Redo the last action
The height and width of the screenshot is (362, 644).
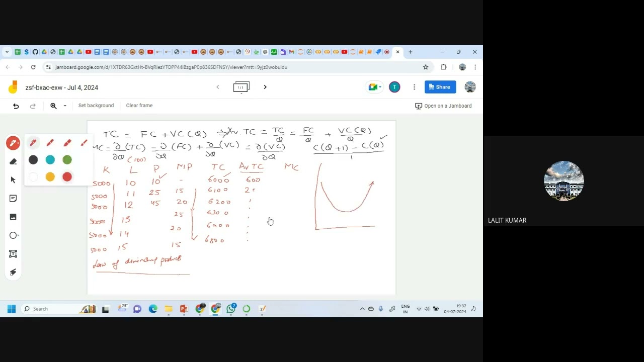point(33,106)
